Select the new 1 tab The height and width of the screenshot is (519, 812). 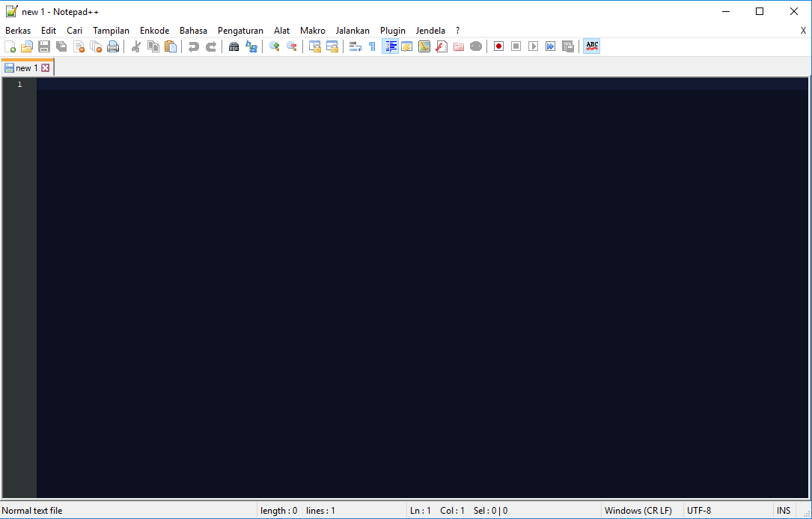24,67
